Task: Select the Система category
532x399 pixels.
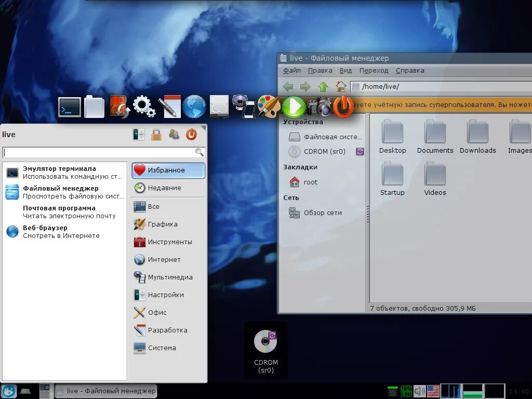Action: pos(168,348)
